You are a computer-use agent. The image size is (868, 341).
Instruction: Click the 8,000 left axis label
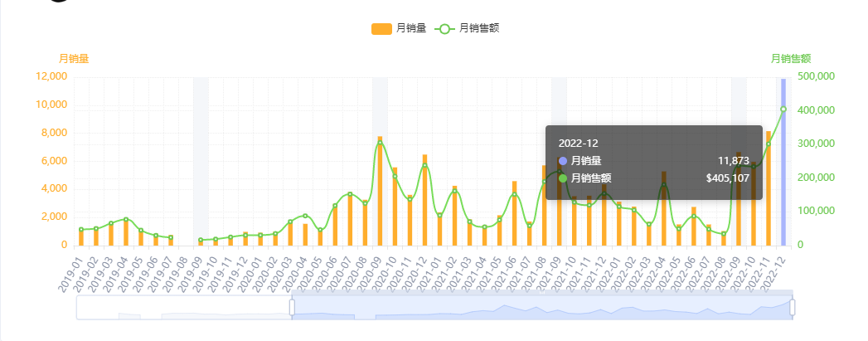[x=53, y=133]
